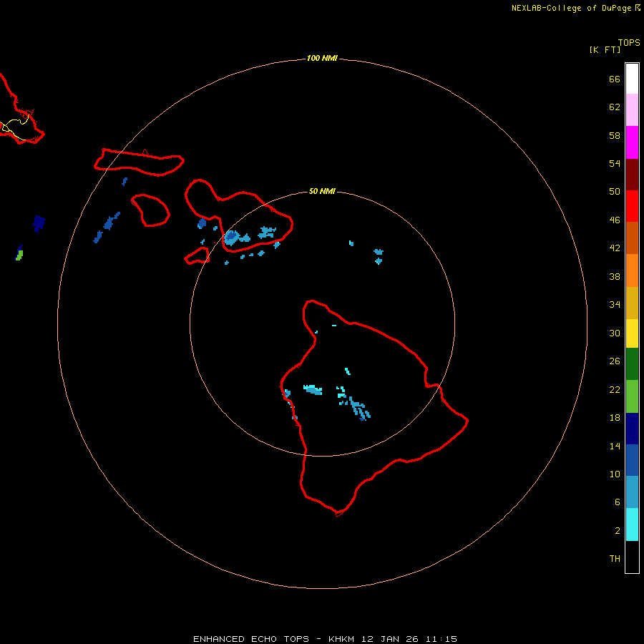Viewport: 644px width, 644px height.
Task: Click the legend value 46
Action: point(615,220)
